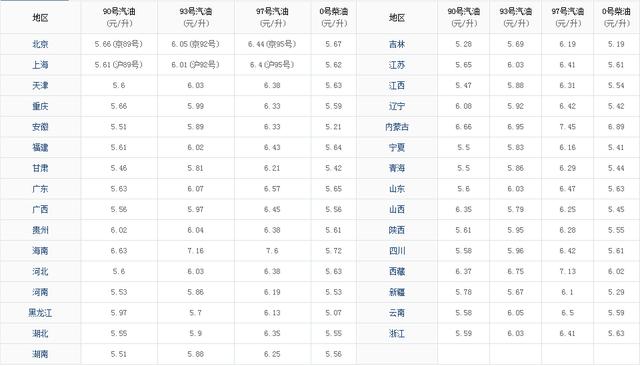Click the 湖南 region link
This screenshot has height=366, width=640.
tap(40, 354)
